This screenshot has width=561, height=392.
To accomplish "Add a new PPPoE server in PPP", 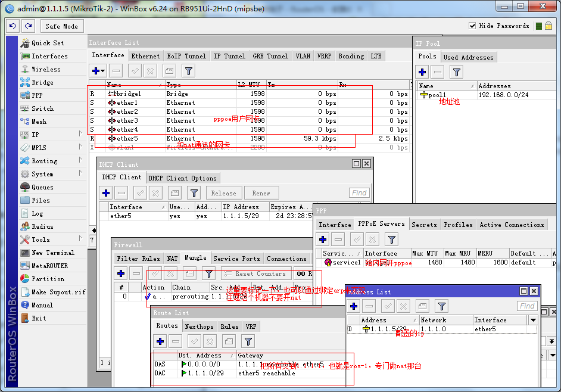I will tap(323, 239).
